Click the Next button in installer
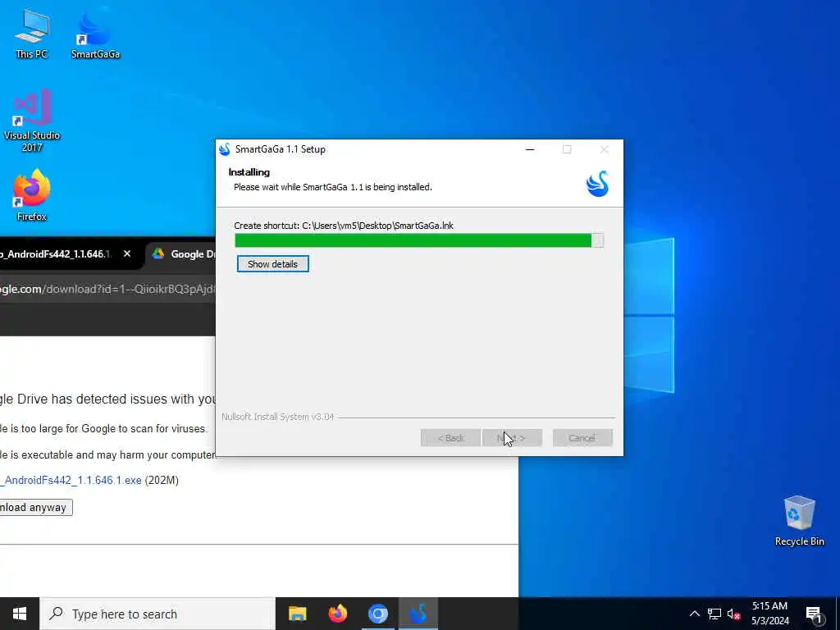Viewport: 840px width, 630px height. click(x=512, y=438)
